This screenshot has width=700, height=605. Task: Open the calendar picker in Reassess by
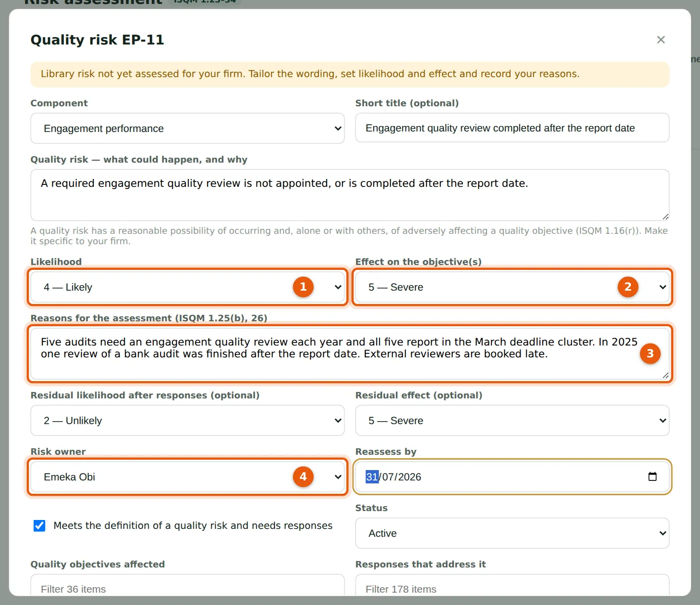tap(652, 476)
